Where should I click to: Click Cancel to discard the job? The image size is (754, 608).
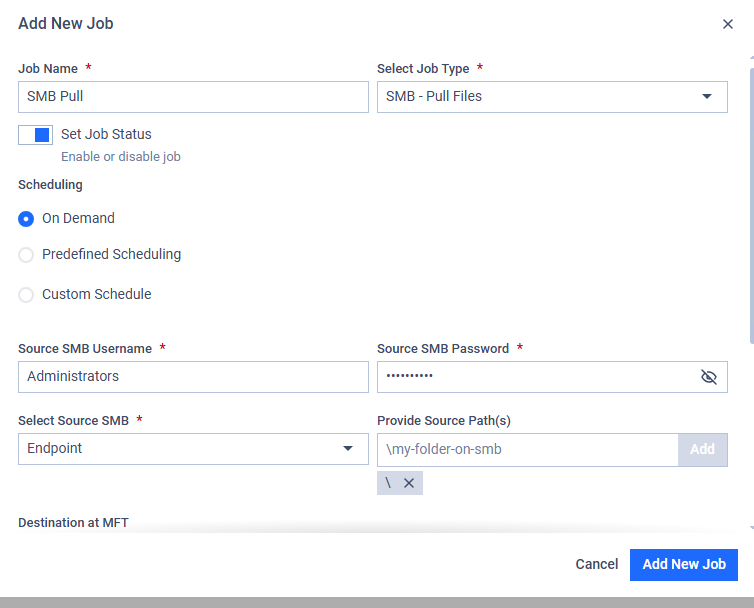click(x=597, y=564)
